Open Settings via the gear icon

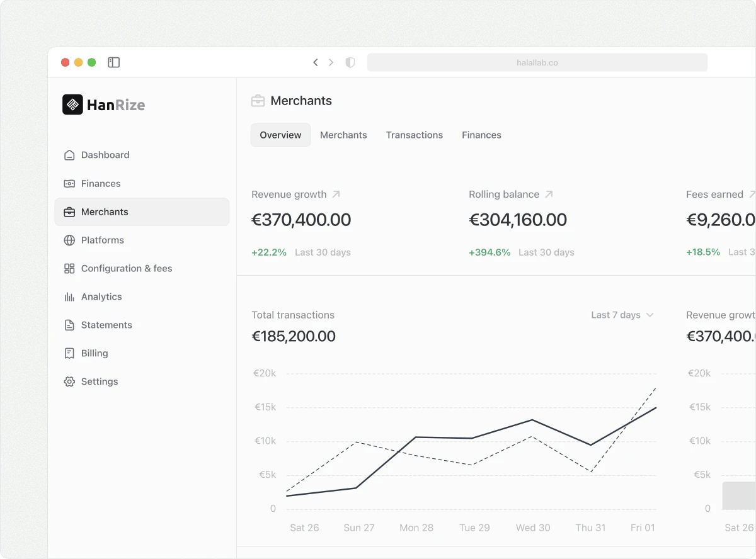tap(69, 381)
